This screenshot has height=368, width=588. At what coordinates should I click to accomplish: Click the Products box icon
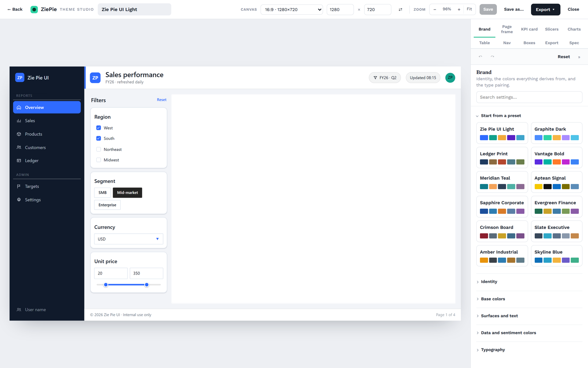point(19,134)
